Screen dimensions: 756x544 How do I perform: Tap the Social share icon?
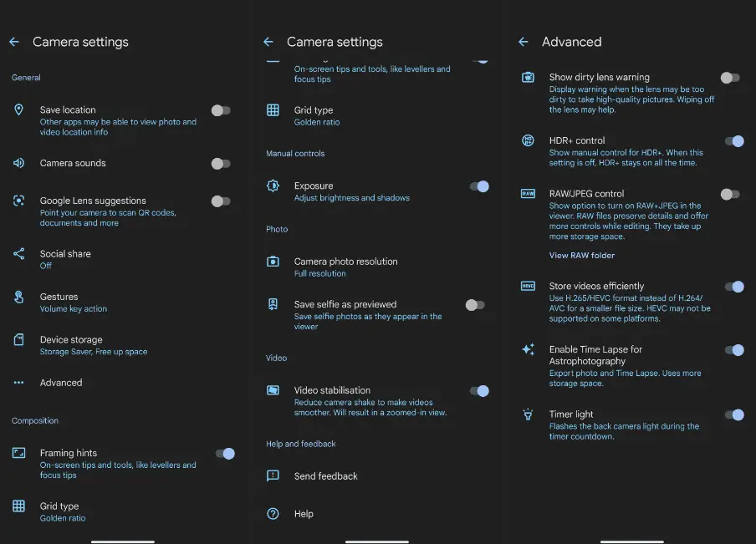click(x=18, y=254)
